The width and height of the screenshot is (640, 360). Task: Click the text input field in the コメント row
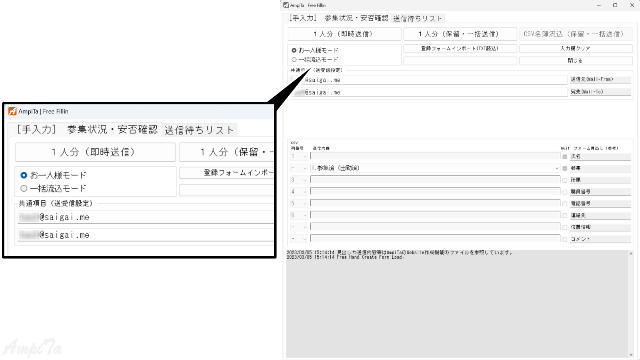pyautogui.click(x=435, y=238)
